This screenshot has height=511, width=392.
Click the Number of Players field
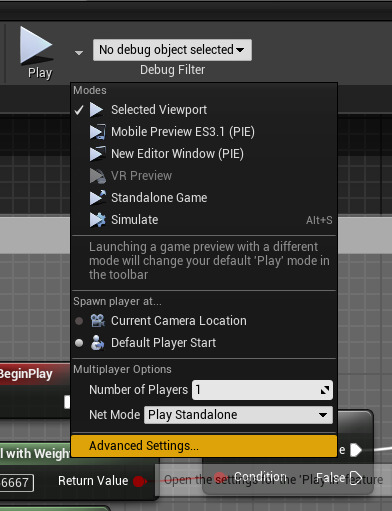[x=262, y=390]
